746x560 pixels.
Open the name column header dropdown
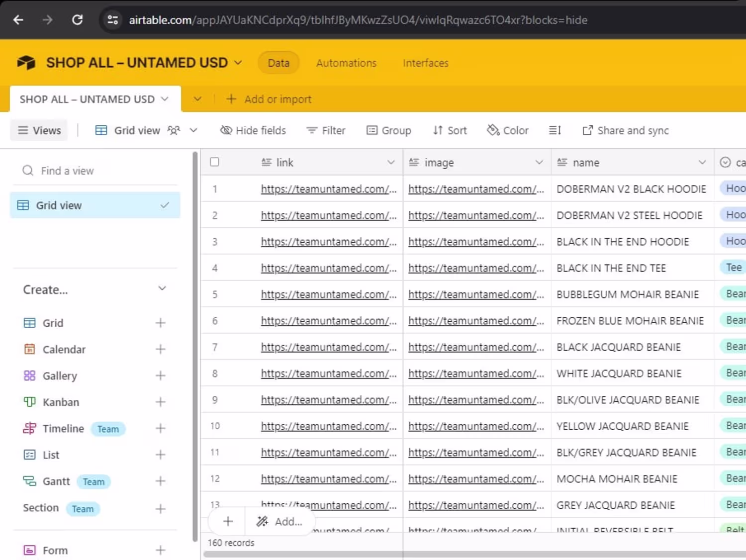tap(702, 162)
